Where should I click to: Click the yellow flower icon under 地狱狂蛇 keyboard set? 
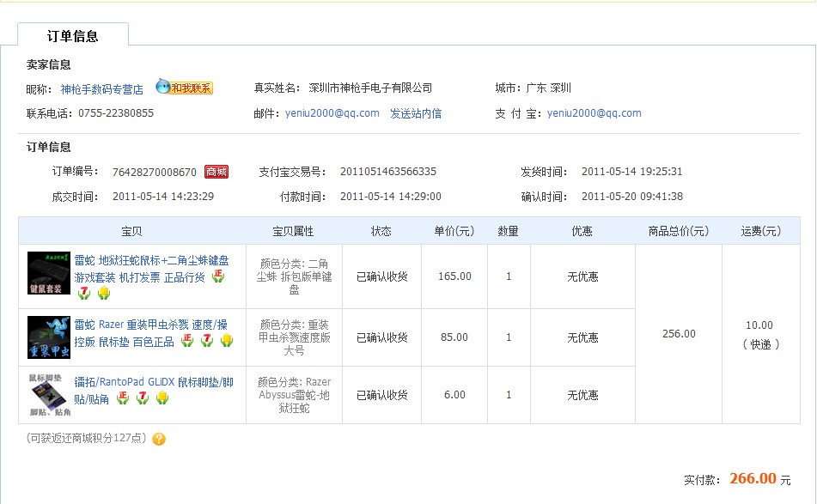tap(104, 294)
